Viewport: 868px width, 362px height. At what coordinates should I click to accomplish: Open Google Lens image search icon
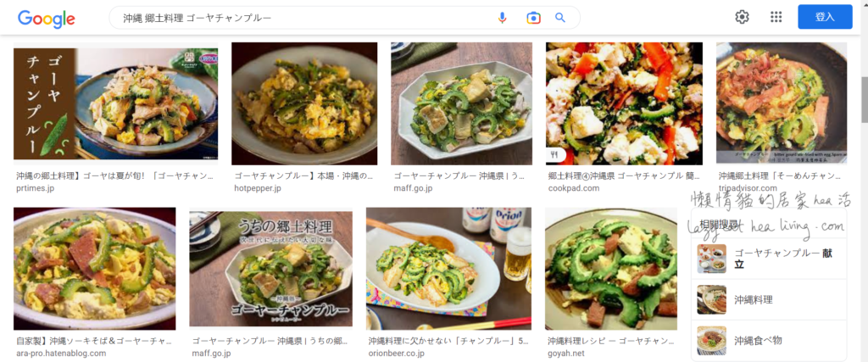(533, 18)
